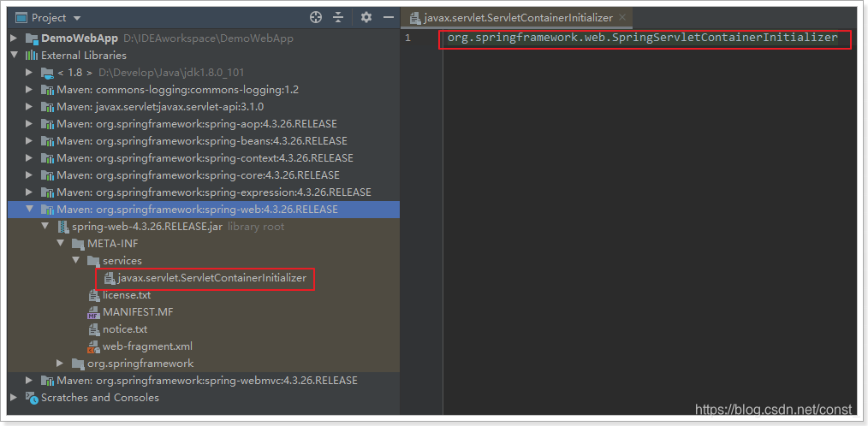Click line number 1 in editor gutter

coord(407,38)
